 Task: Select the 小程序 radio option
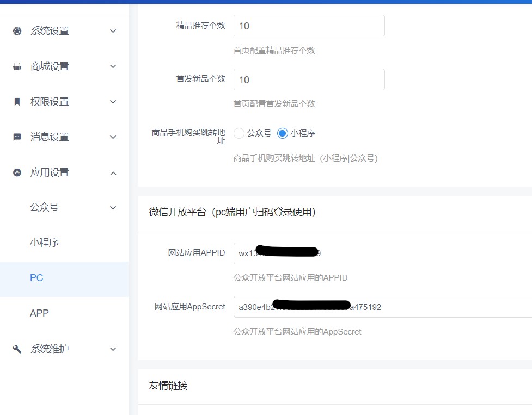pyautogui.click(x=282, y=133)
